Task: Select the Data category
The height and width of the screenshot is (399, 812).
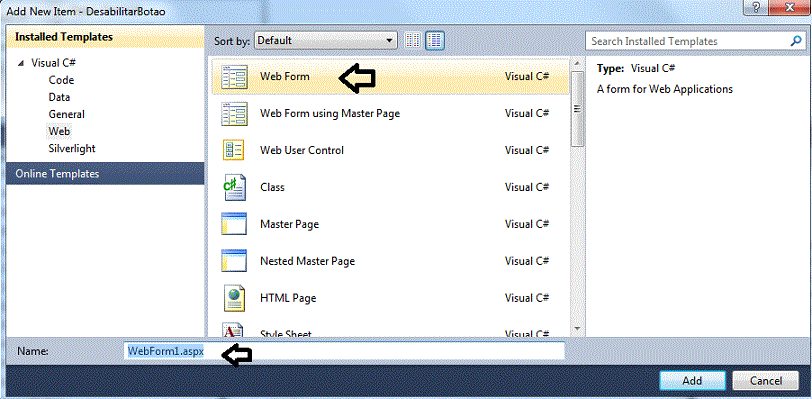Action: coord(59,97)
